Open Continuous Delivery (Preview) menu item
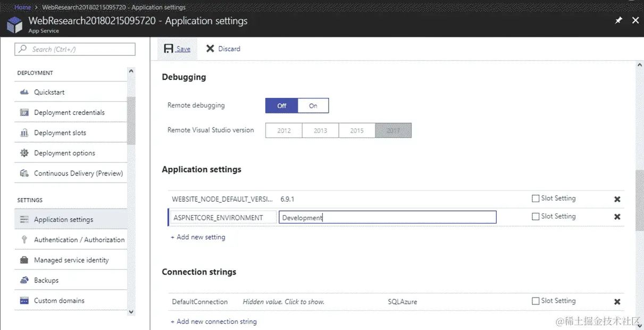The width and height of the screenshot is (644, 330). point(71,173)
